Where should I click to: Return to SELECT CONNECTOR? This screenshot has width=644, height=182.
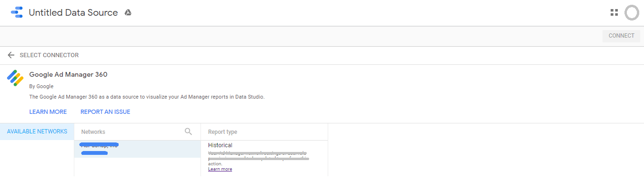click(49, 55)
